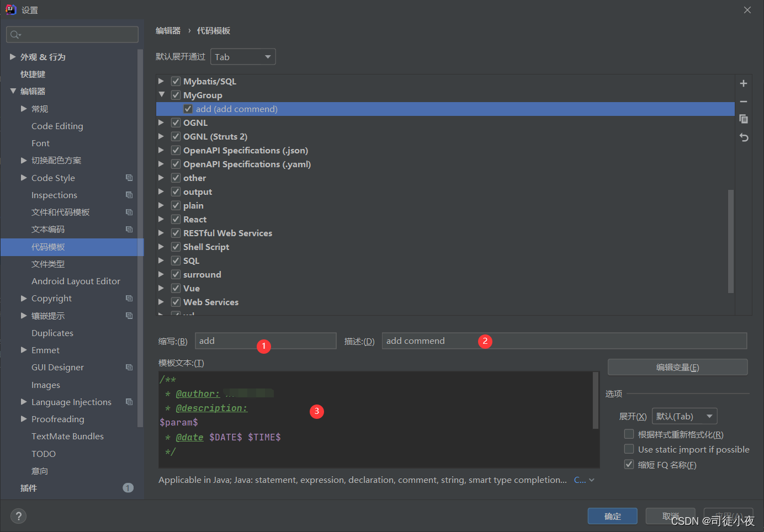Screen dimensions: 764x532
Task: Uncheck the add (add commend) template checkbox
Action: (188, 109)
